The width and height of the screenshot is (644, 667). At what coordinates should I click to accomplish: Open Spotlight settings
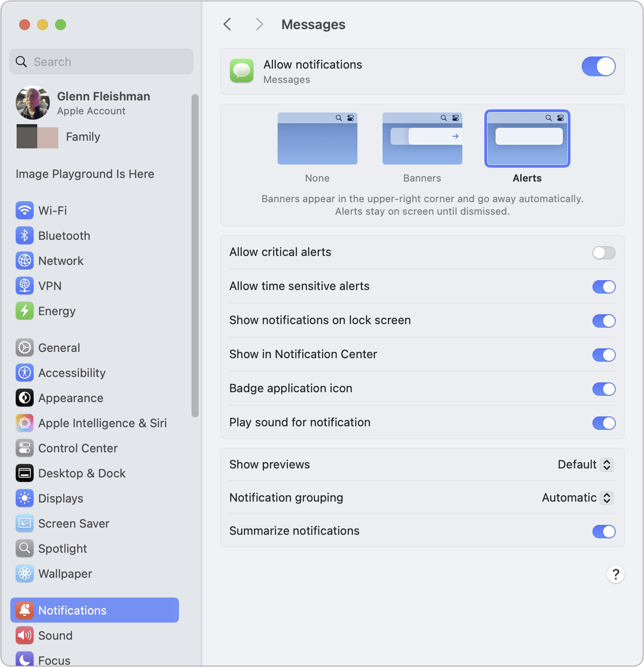62,548
